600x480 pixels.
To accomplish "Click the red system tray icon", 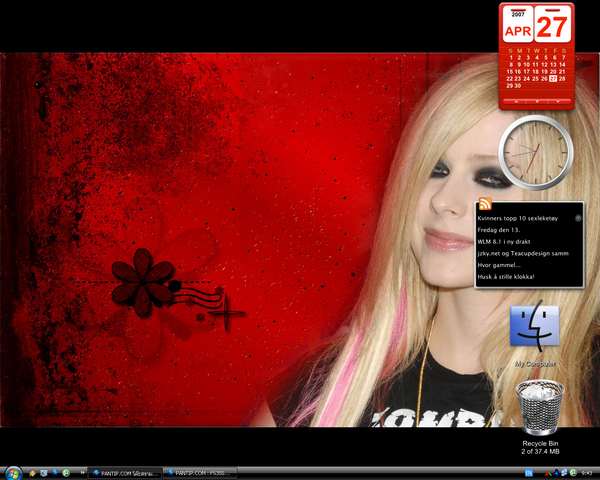I will coord(548,474).
